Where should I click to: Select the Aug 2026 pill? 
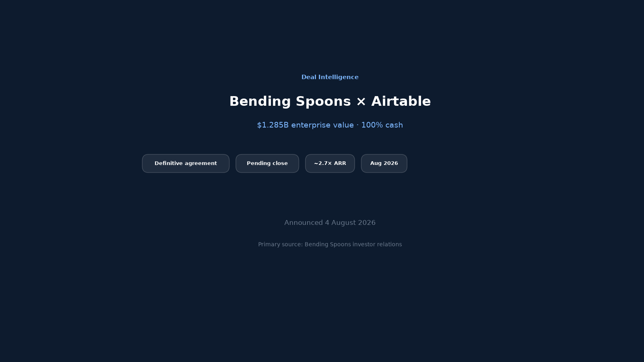tap(384, 163)
